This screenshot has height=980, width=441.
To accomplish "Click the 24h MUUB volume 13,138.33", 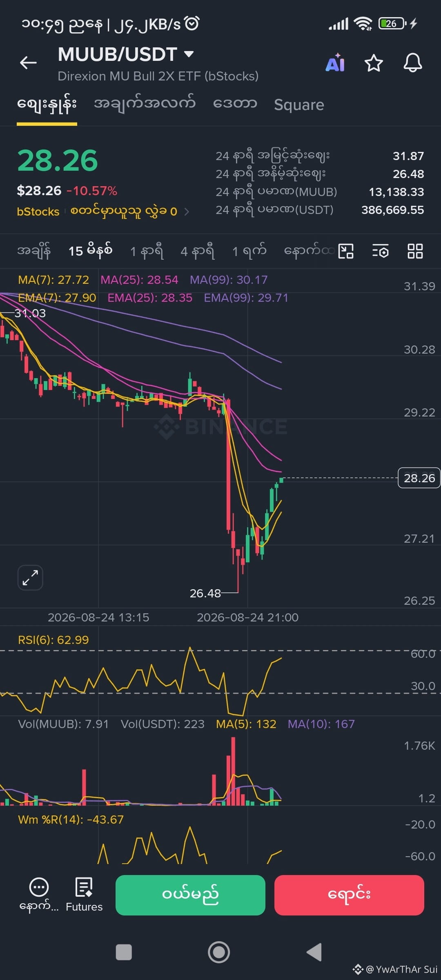I will coord(396,192).
